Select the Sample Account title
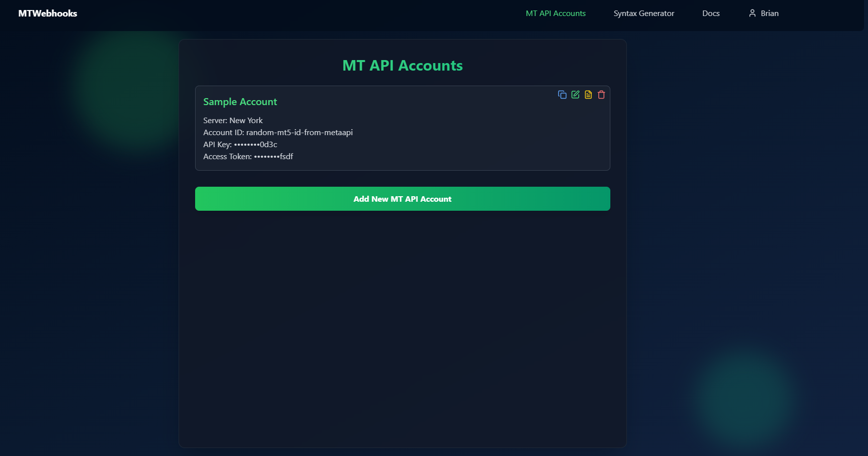 pos(240,102)
